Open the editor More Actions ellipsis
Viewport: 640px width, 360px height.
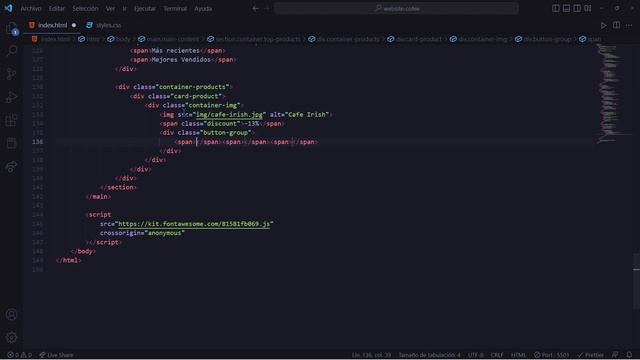pos(629,25)
